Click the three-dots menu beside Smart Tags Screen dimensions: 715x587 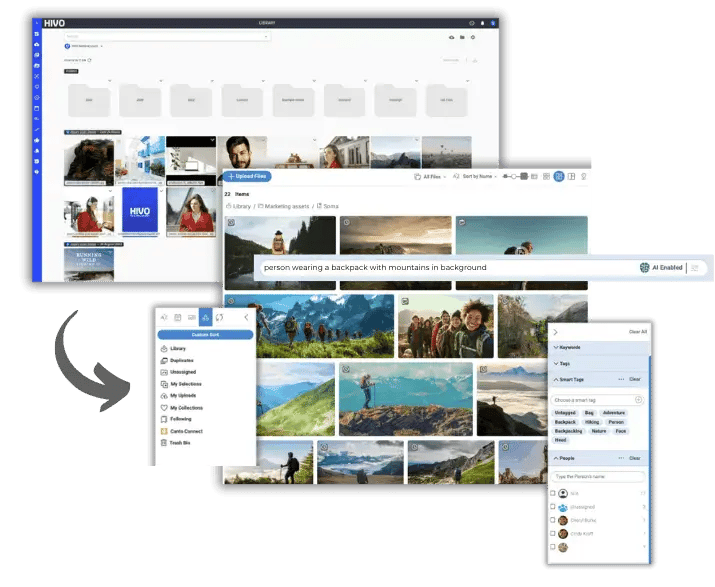point(620,379)
